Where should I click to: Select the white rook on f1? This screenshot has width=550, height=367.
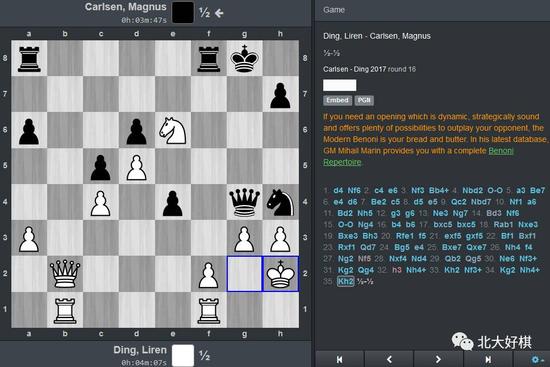pos(209,310)
